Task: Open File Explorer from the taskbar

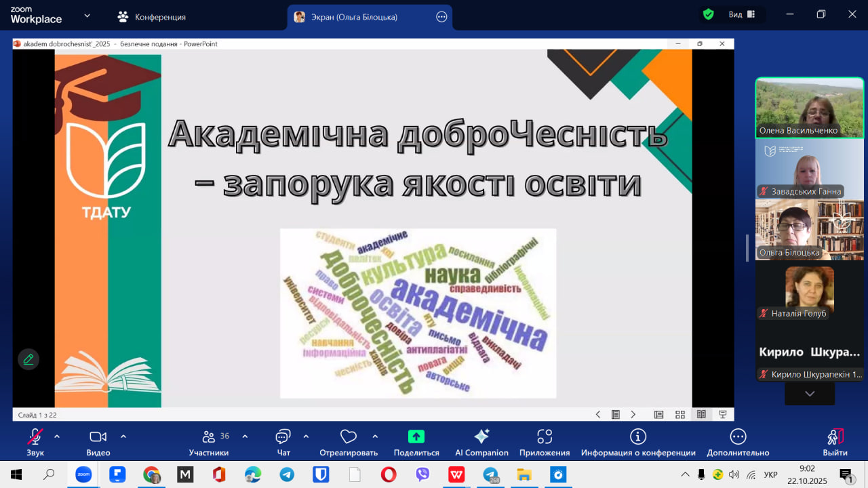Action: (x=524, y=474)
